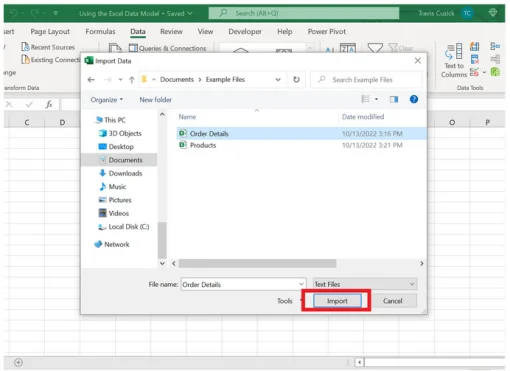Screen dimensions: 510x371
Task: Open the Review ribbon tab
Action: [171, 32]
